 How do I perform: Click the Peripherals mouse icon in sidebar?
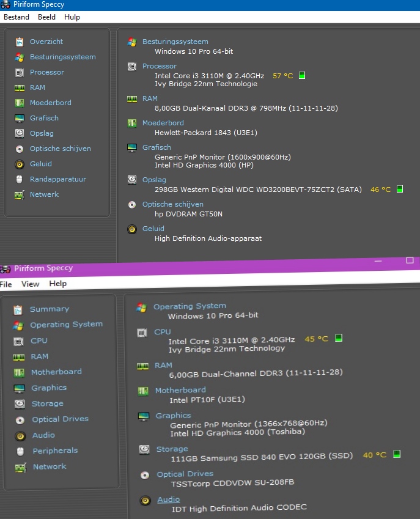coord(20,452)
